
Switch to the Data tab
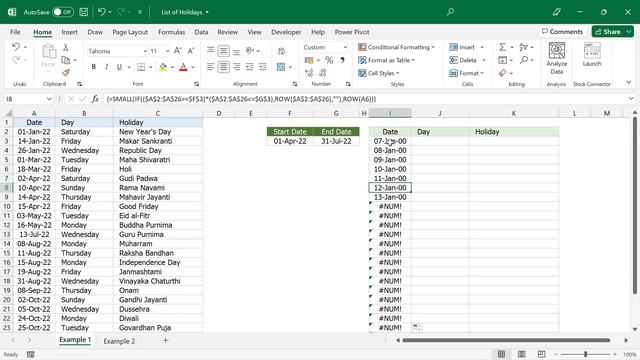pyautogui.click(x=201, y=32)
